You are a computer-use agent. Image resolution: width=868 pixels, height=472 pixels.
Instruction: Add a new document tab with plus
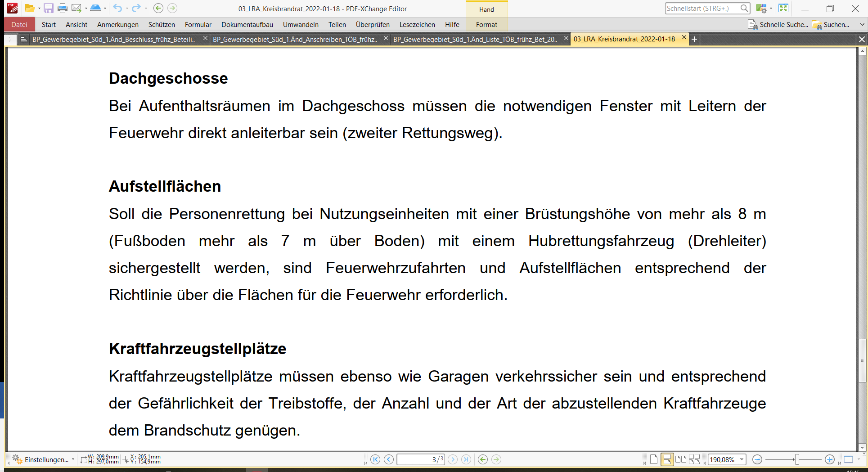694,40
